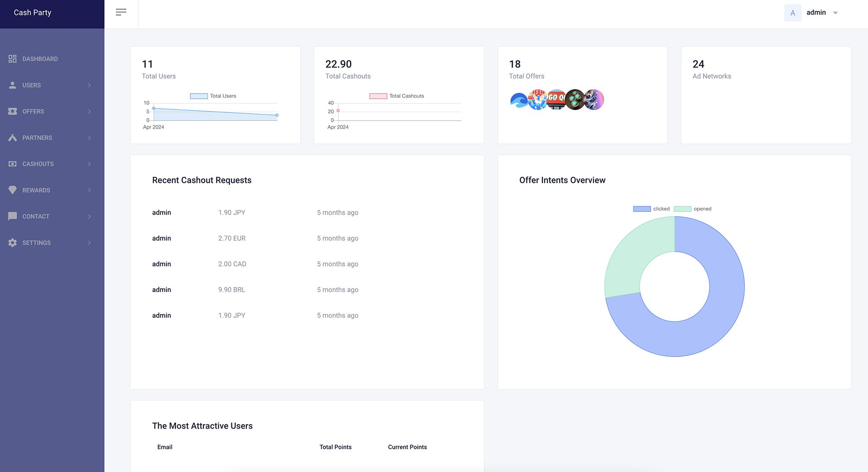Select the Partners menu label

38,138
